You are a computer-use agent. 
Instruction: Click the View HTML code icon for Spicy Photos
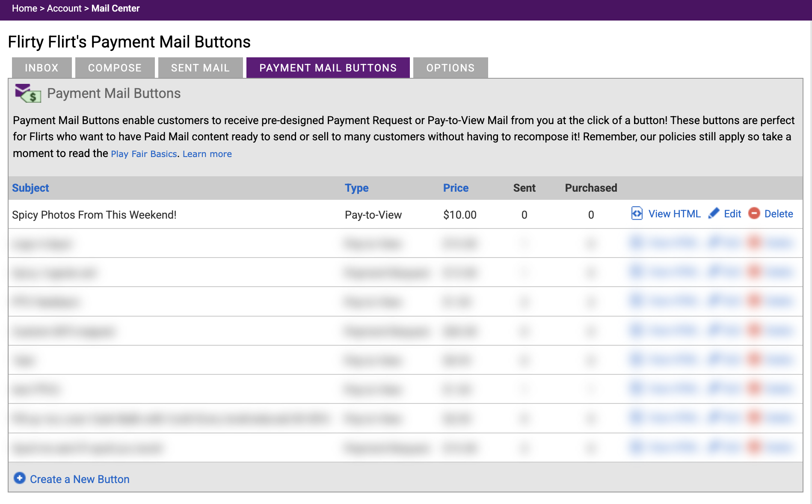[x=637, y=213]
